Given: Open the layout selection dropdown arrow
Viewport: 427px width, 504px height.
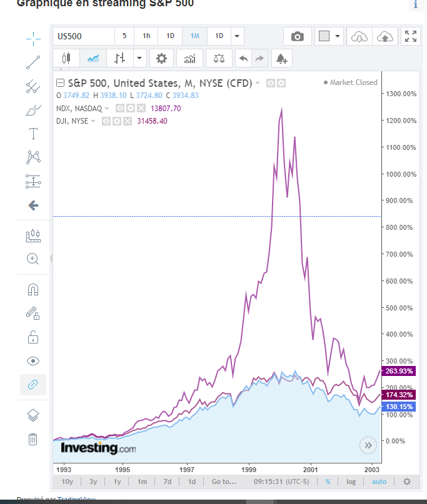Looking at the screenshot, I should (337, 36).
